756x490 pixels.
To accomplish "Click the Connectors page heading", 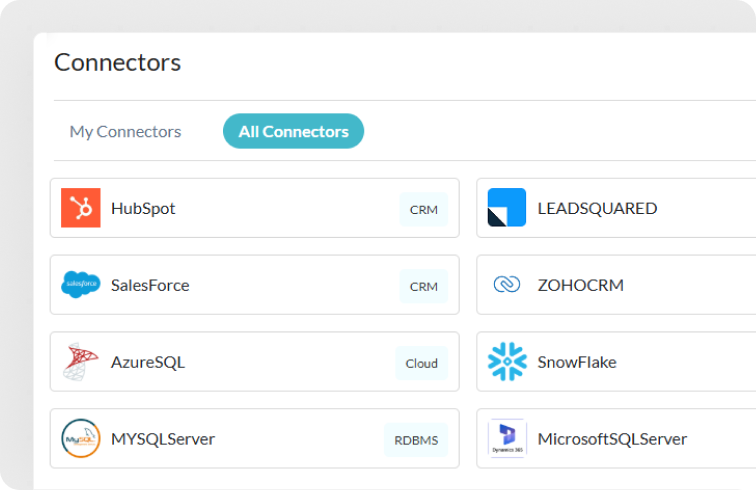I will 117,62.
